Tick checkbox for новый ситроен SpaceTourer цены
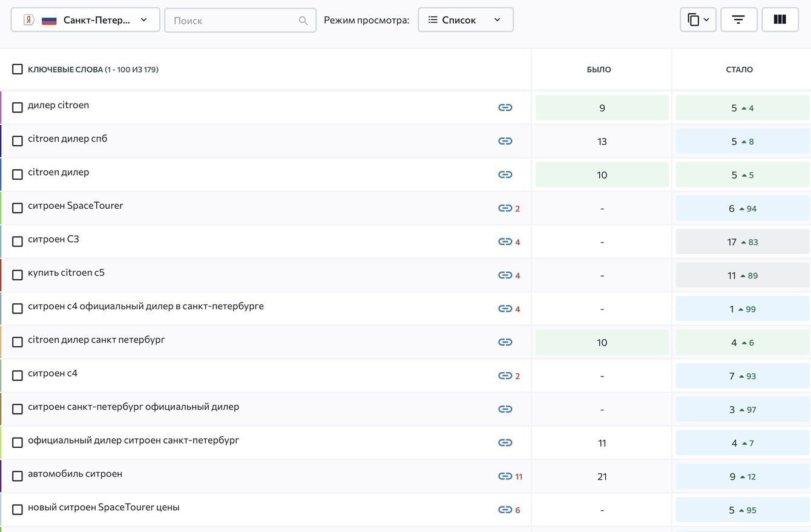This screenshot has height=532, width=811. (x=18, y=510)
